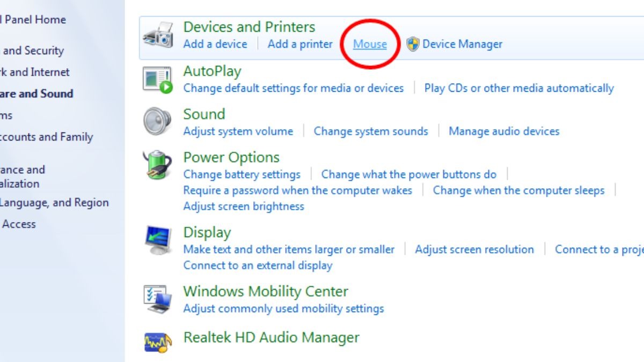Click the AutoPlay category icon

[158, 80]
